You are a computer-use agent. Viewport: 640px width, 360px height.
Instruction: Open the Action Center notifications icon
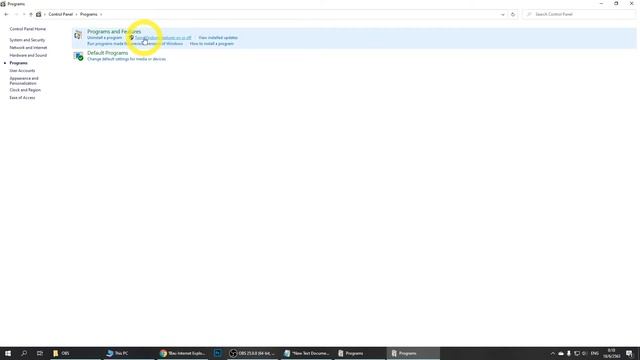(x=629, y=353)
